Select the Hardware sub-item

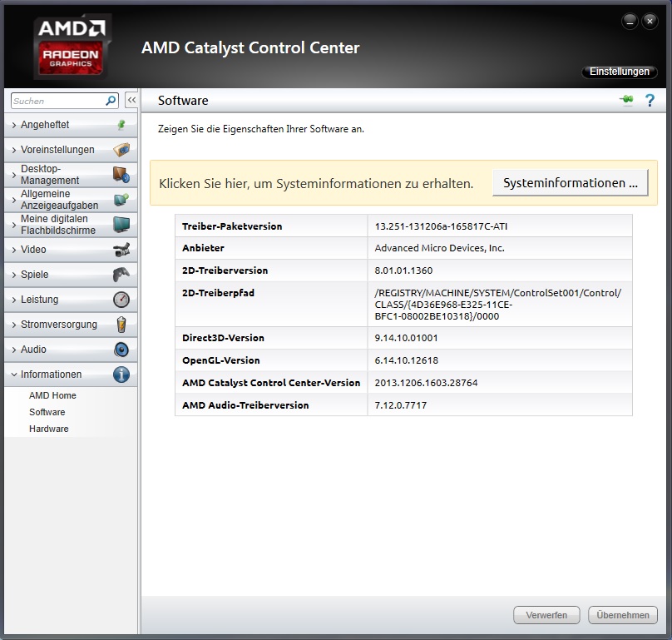point(49,429)
